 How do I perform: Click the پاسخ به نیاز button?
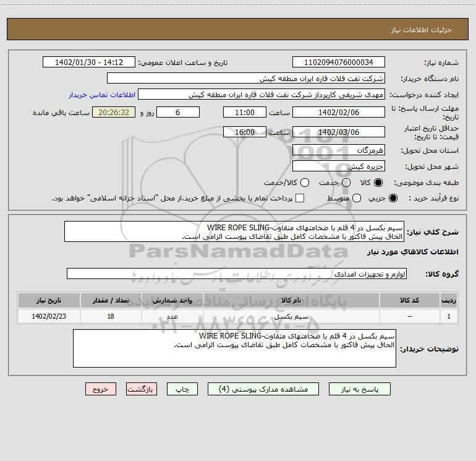(359, 389)
